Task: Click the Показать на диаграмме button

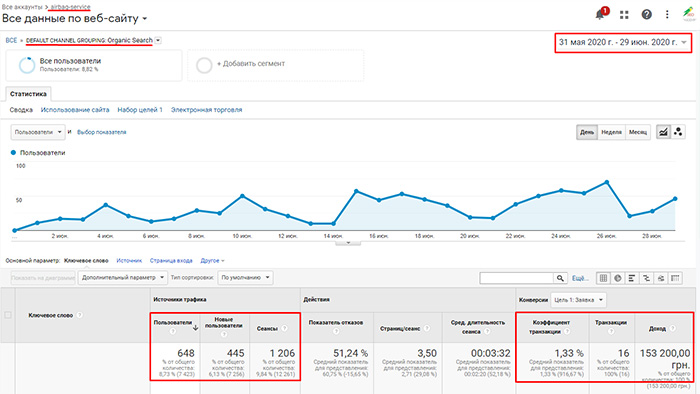Action: [43, 278]
